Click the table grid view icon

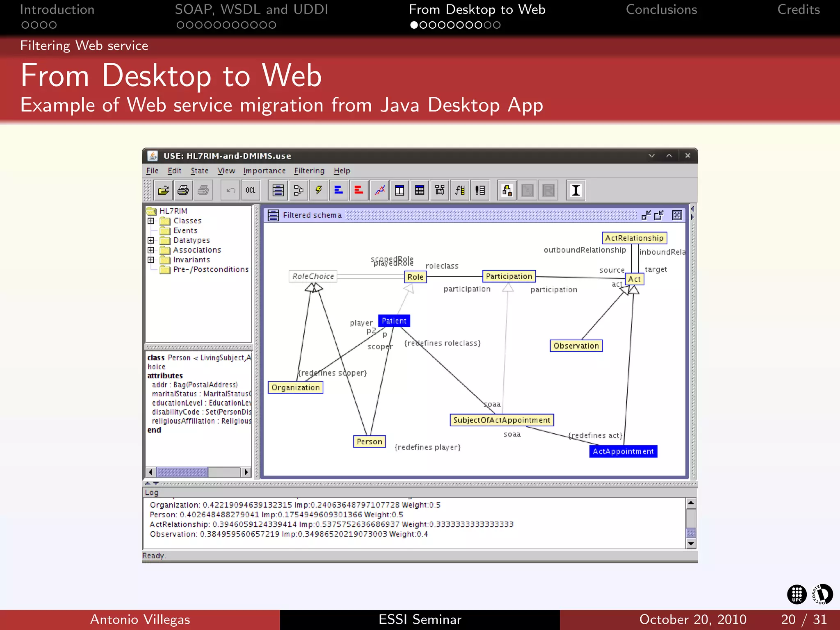pyautogui.click(x=420, y=190)
